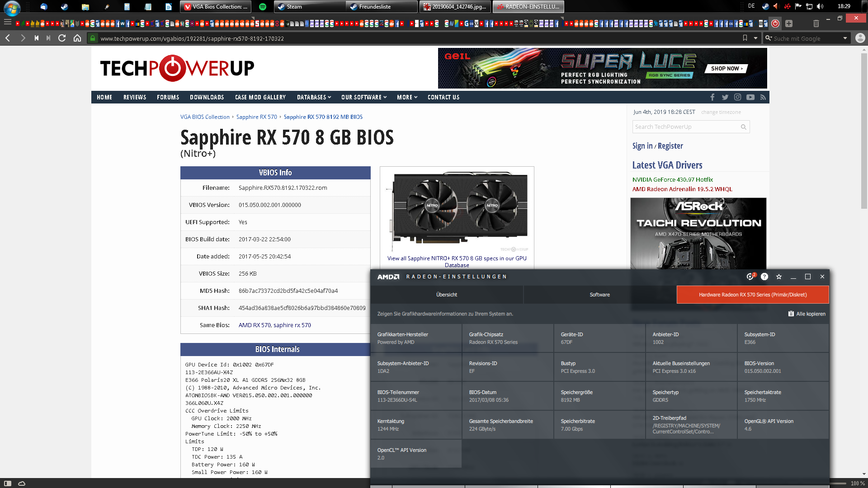
Task: Open TechPowerUp Facebook page icon
Action: pos(712,97)
